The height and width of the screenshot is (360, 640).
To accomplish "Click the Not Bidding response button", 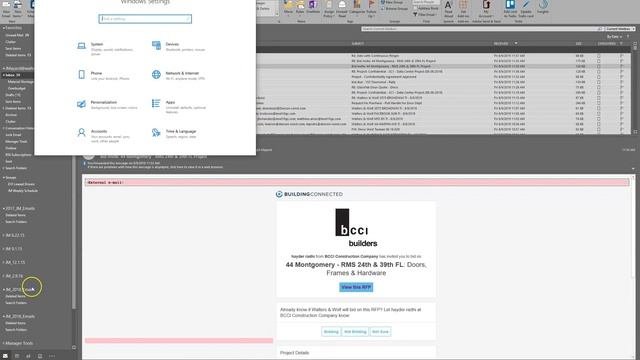I will [355, 332].
